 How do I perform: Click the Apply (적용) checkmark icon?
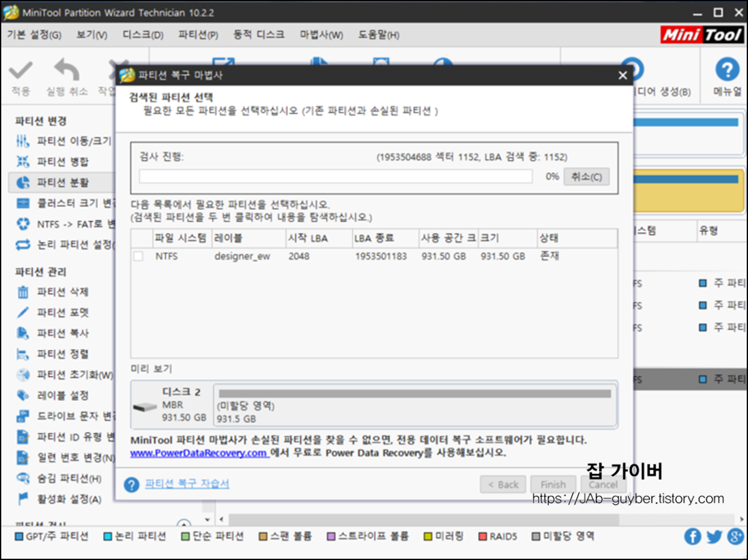coord(21,69)
